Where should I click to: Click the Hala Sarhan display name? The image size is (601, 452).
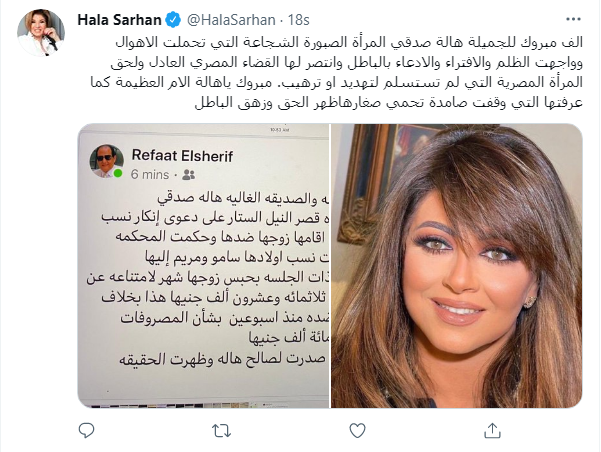click(x=119, y=20)
